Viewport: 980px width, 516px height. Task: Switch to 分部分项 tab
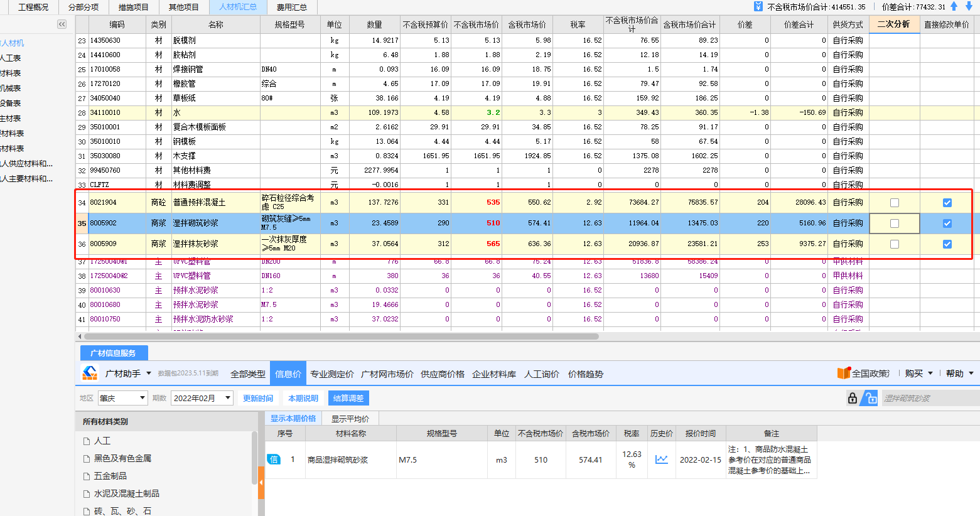(x=83, y=8)
